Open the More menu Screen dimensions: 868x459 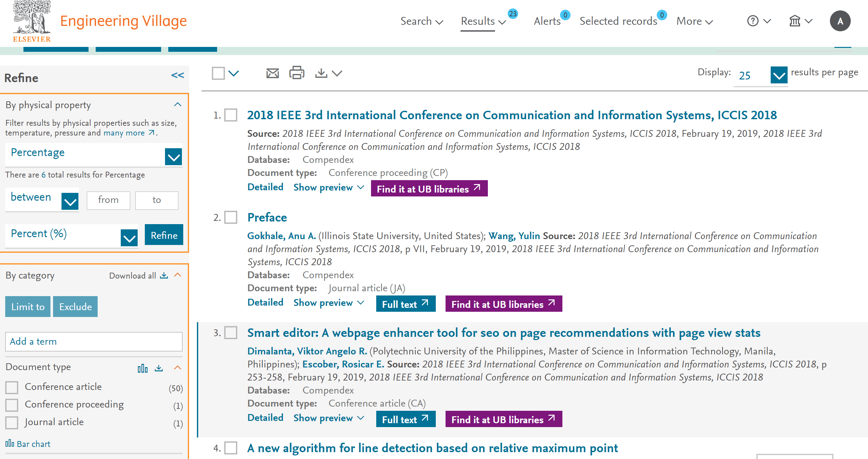tap(695, 21)
